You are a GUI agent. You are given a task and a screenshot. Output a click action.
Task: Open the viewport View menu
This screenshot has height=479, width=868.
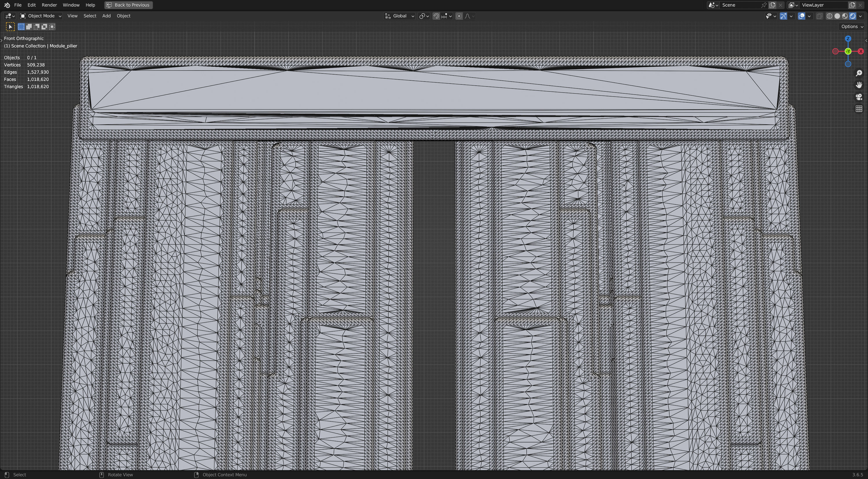pos(72,16)
